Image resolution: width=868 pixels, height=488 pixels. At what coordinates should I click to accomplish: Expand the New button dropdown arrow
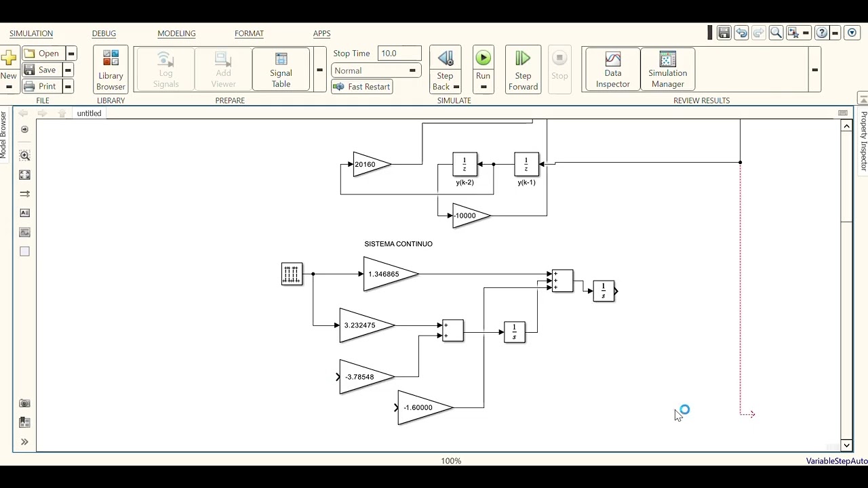click(x=9, y=87)
